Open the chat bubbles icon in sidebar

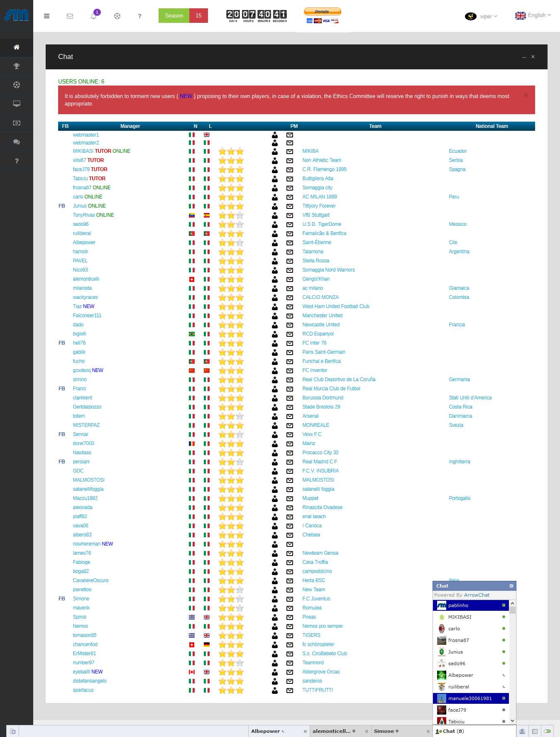pos(17,142)
